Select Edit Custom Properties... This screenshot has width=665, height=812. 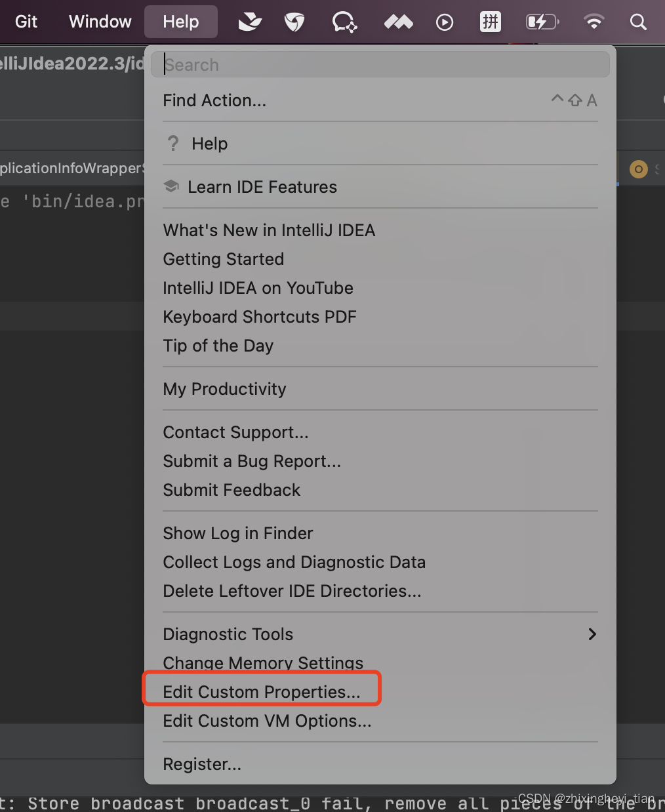point(380,692)
